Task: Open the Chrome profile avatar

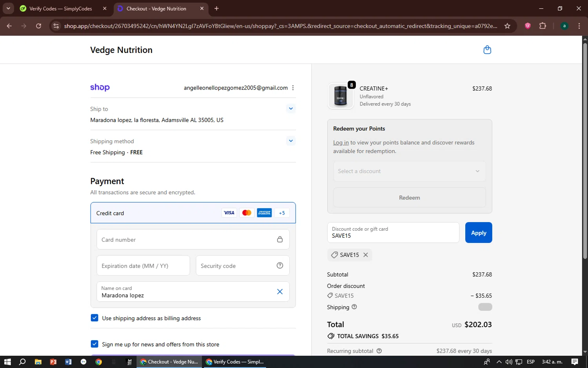Action: click(x=564, y=26)
